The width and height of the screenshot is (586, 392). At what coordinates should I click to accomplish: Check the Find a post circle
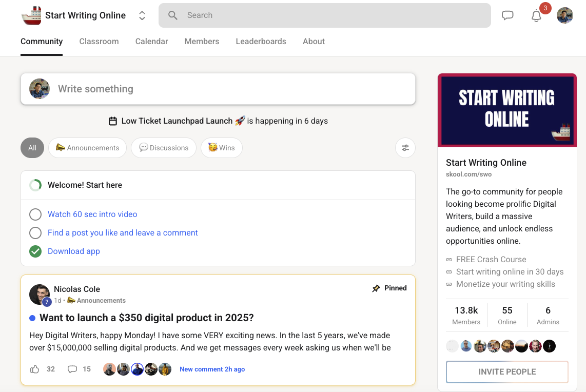tap(35, 233)
